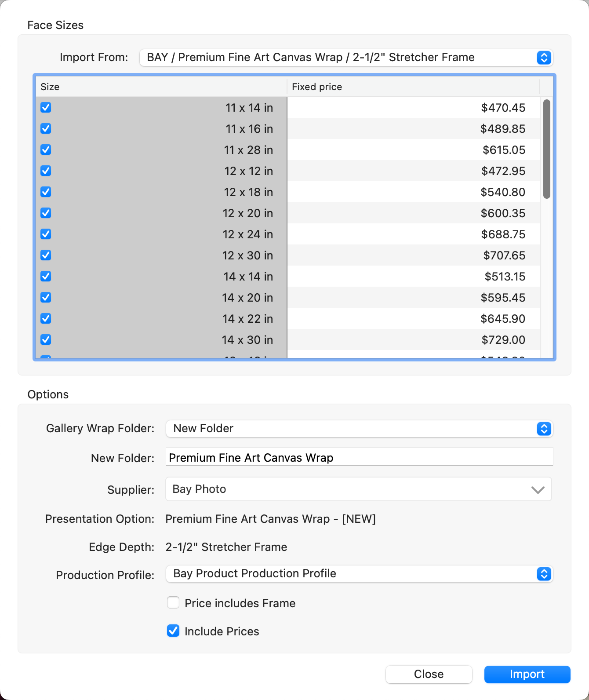Toggle the 11 x 28 in checkbox
The image size is (589, 700).
click(46, 150)
